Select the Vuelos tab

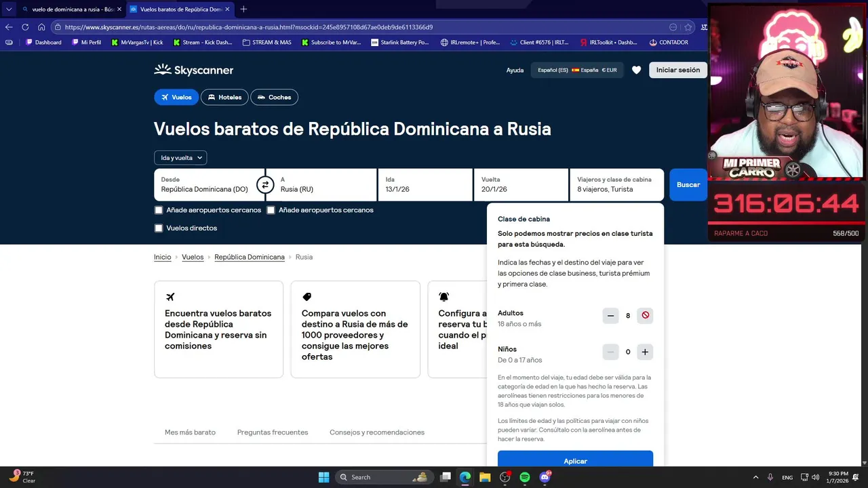176,97
